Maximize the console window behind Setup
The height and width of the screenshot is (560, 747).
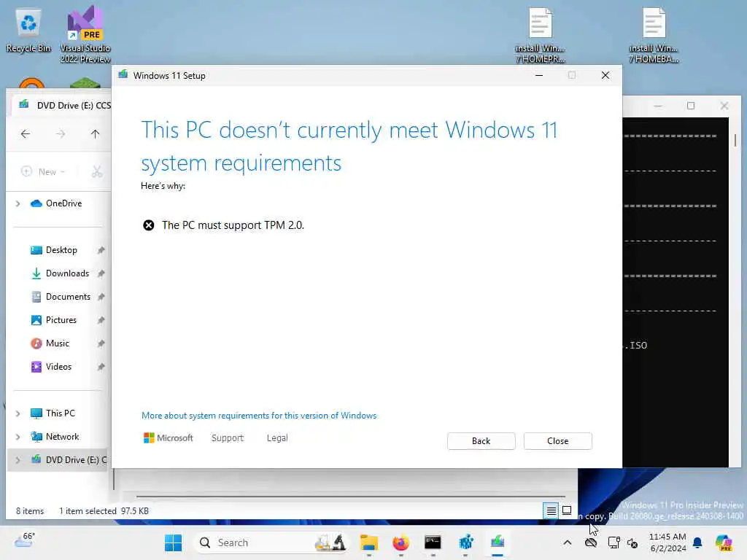pos(691,106)
